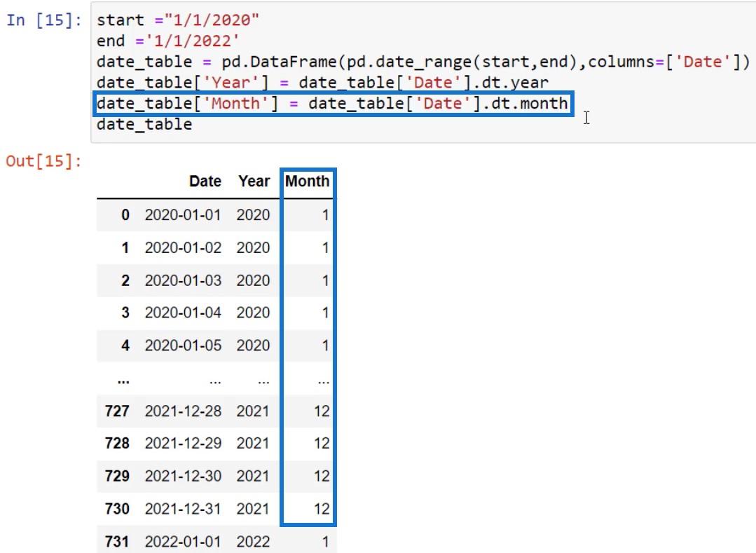Click the row index 3 label
Viewport: 756px width, 553px height.
click(125, 313)
